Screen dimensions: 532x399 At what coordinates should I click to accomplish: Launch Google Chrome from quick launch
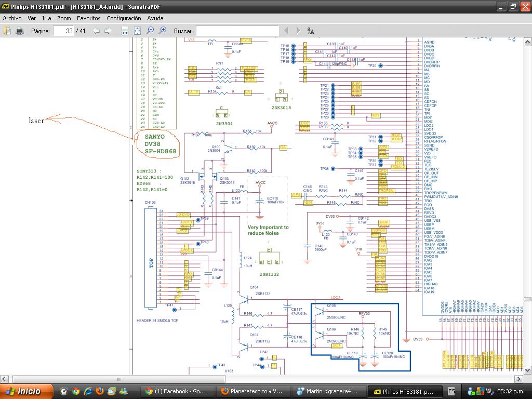click(x=76, y=391)
